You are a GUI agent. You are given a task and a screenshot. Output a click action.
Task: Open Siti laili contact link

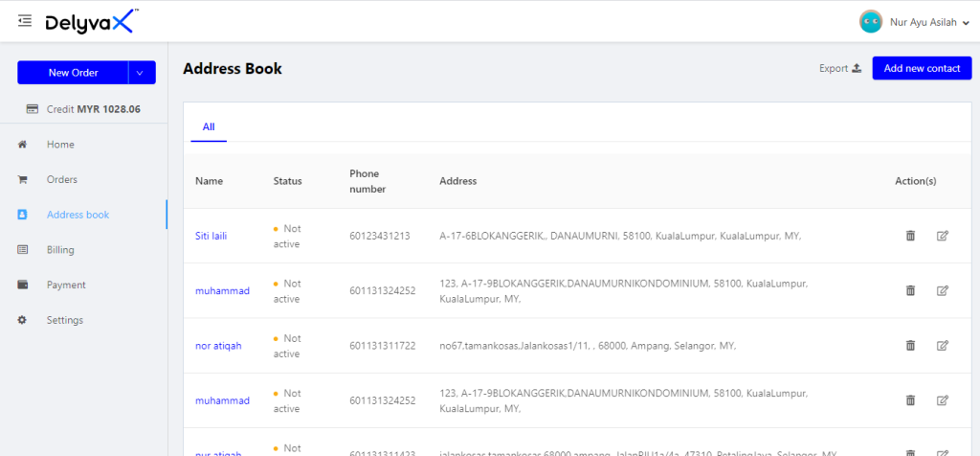coord(212,236)
